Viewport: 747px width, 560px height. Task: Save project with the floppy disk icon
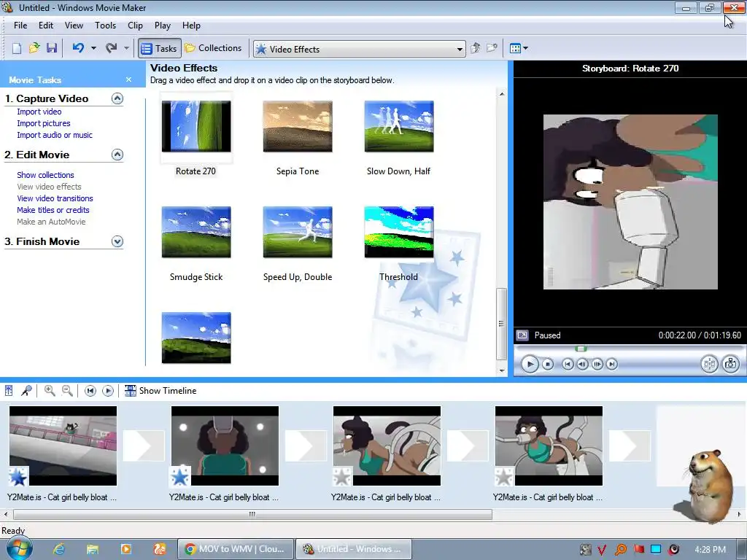pos(52,48)
